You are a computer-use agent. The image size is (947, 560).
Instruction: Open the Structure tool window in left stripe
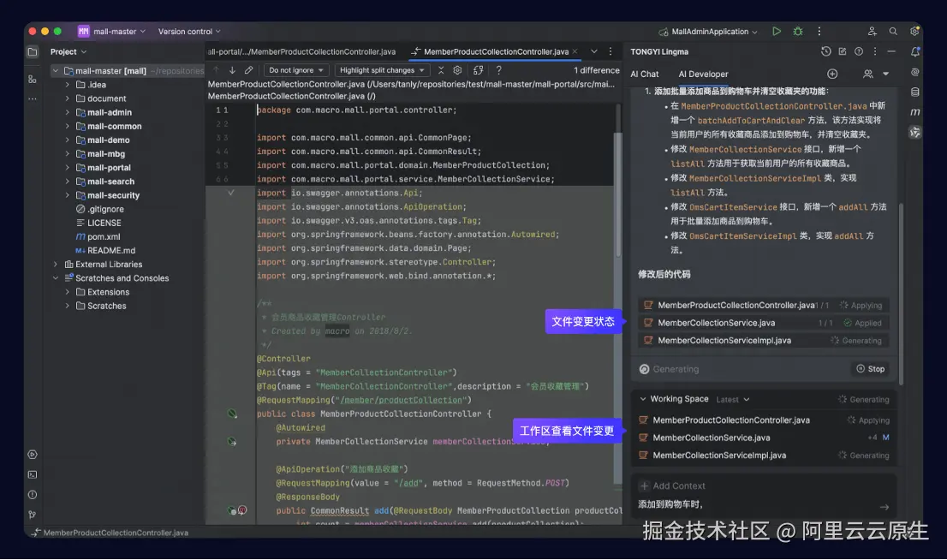click(33, 79)
